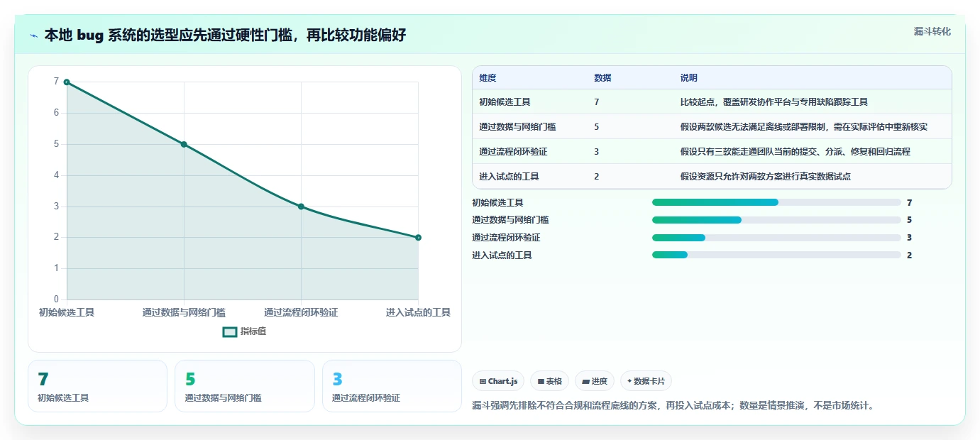Click the chart point for 初始候选工具

[x=67, y=82]
